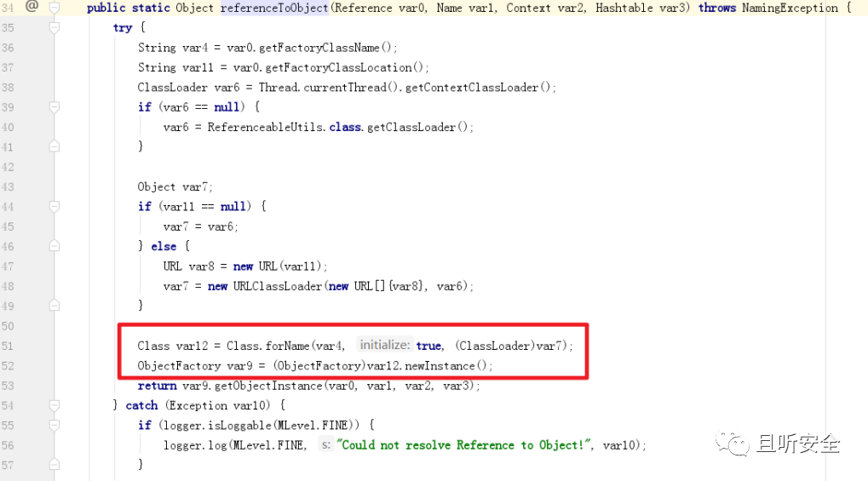Click the getObjectInstance call on line 53
The width and height of the screenshot is (868, 481).
[268, 386]
